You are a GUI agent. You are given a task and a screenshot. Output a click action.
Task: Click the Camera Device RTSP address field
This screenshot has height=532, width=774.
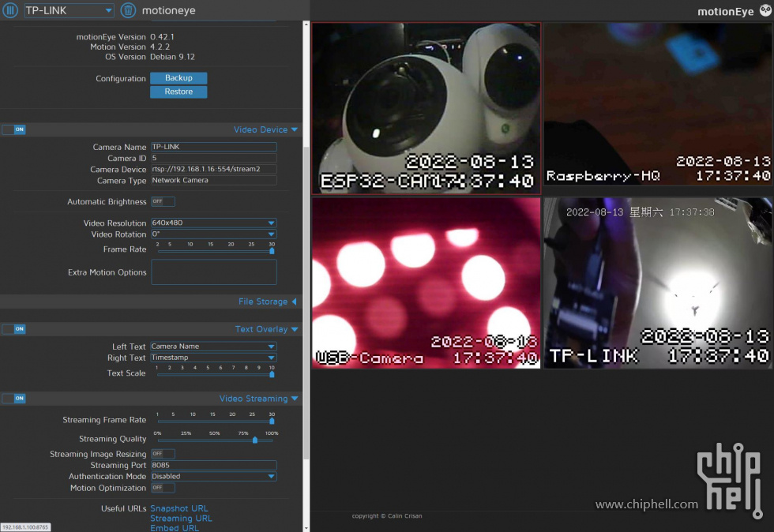click(x=214, y=169)
